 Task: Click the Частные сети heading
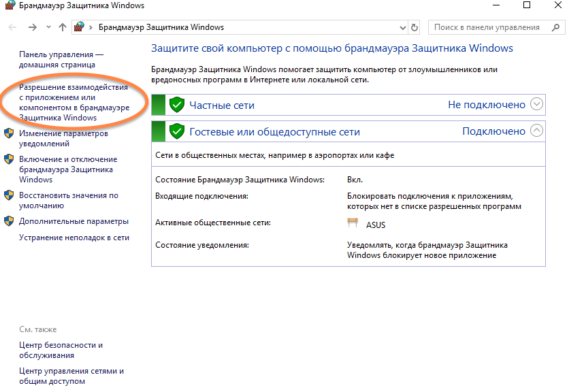pos(222,105)
